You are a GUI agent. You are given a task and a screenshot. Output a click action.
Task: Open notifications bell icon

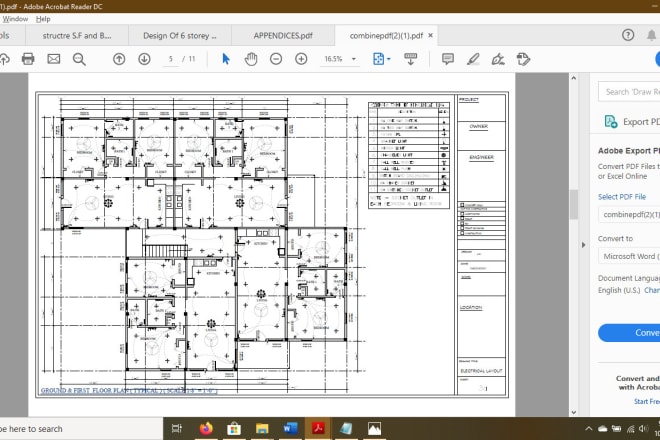pos(652,35)
